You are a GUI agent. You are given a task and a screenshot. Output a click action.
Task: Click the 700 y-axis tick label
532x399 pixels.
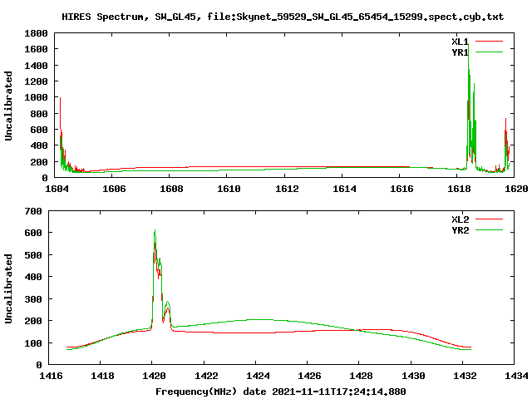33,211
